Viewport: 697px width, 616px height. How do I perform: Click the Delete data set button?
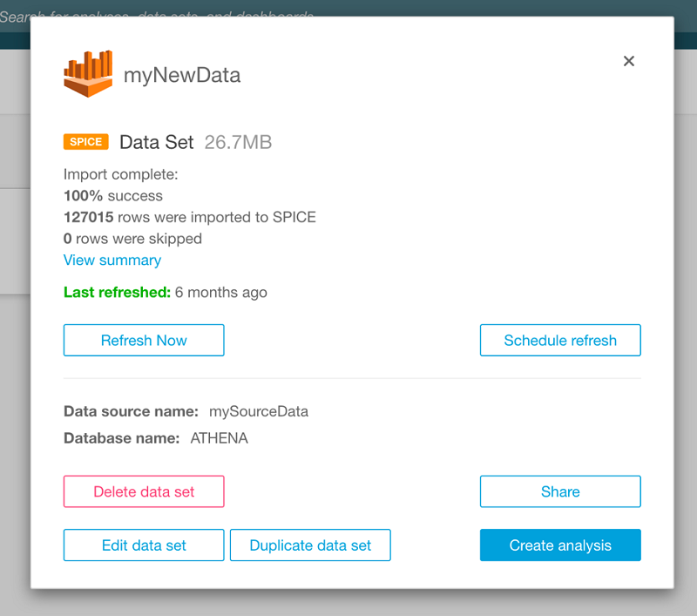pos(144,491)
